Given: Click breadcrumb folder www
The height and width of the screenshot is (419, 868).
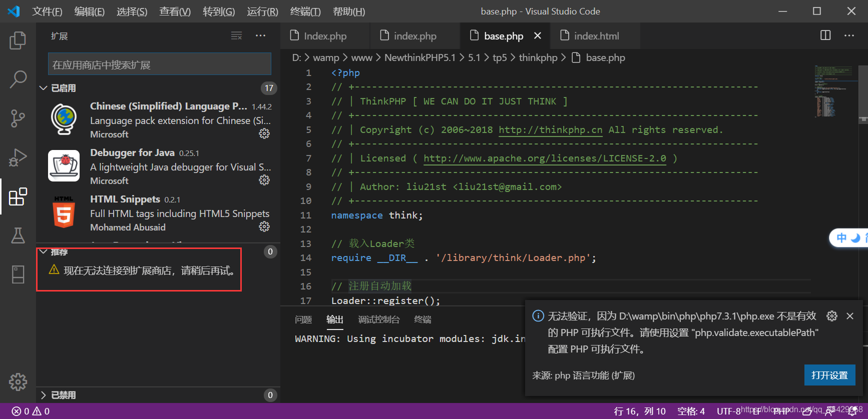Looking at the screenshot, I should click(x=361, y=57).
